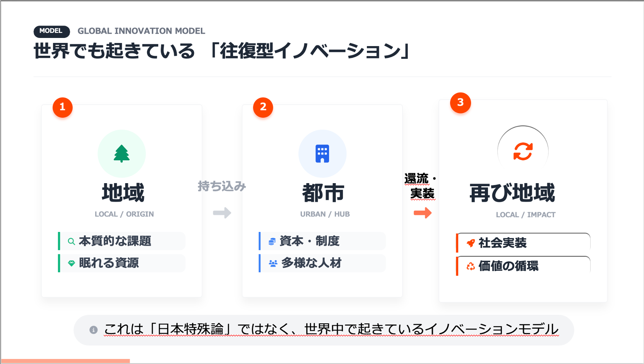Select the slide title 世界でも起きている「往復型イノベーション」
Viewport: 644px width, 364px height.
[x=222, y=51]
